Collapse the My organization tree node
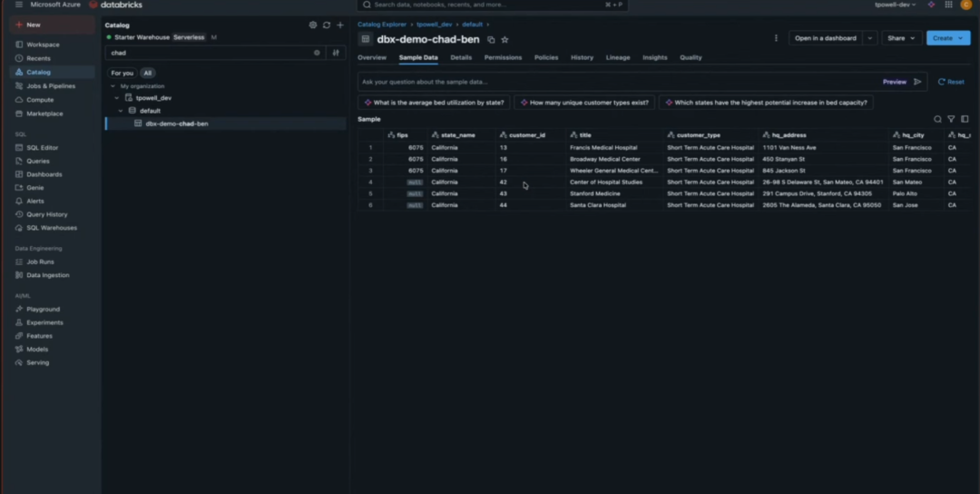Screen dimensions: 980x494 (x=113, y=86)
